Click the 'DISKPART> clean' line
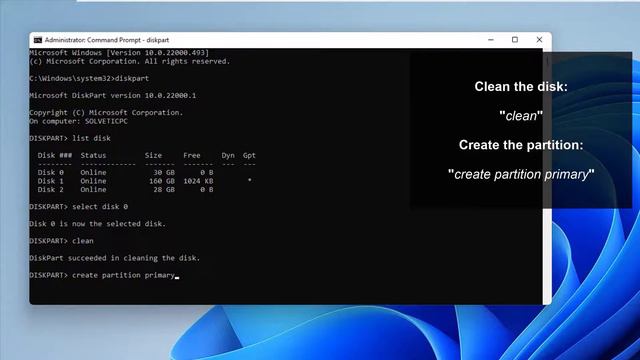 pos(61,241)
